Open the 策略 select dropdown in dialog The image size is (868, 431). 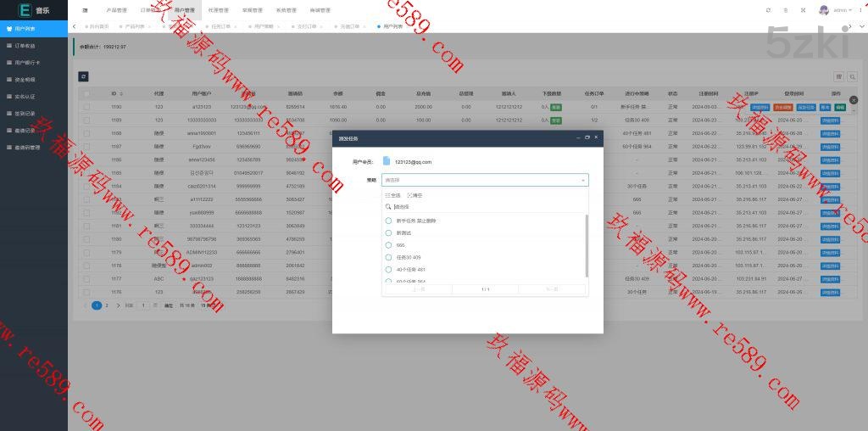coord(485,180)
